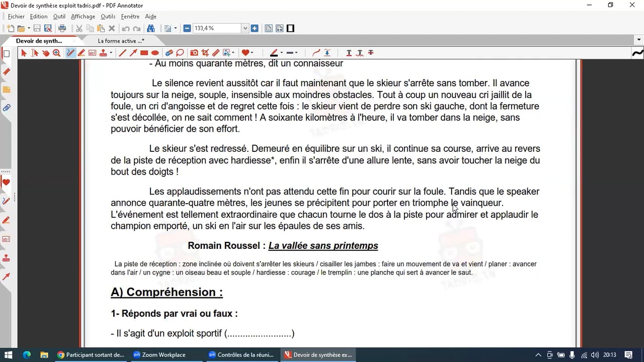644x362 pixels.
Task: Choose the freehand curve style
Action: pos(316,53)
